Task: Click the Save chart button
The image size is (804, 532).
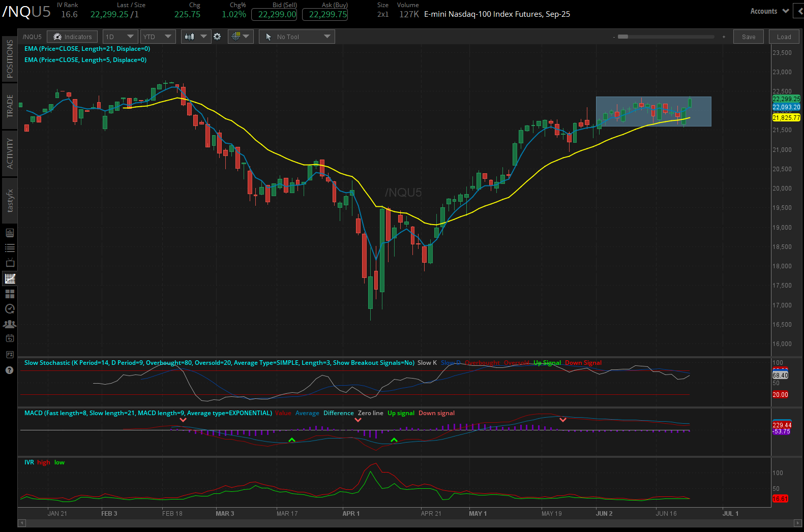Action: pyautogui.click(x=749, y=37)
